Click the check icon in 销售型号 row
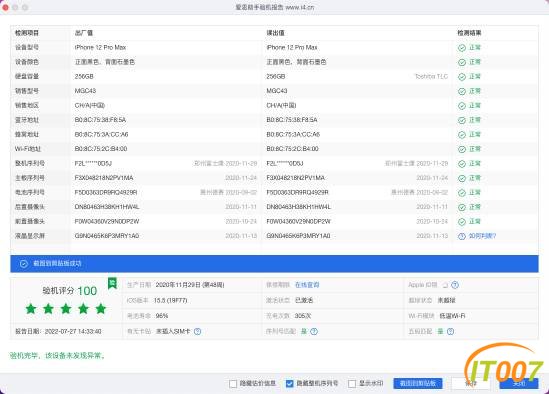This screenshot has height=394, width=549. 462,91
